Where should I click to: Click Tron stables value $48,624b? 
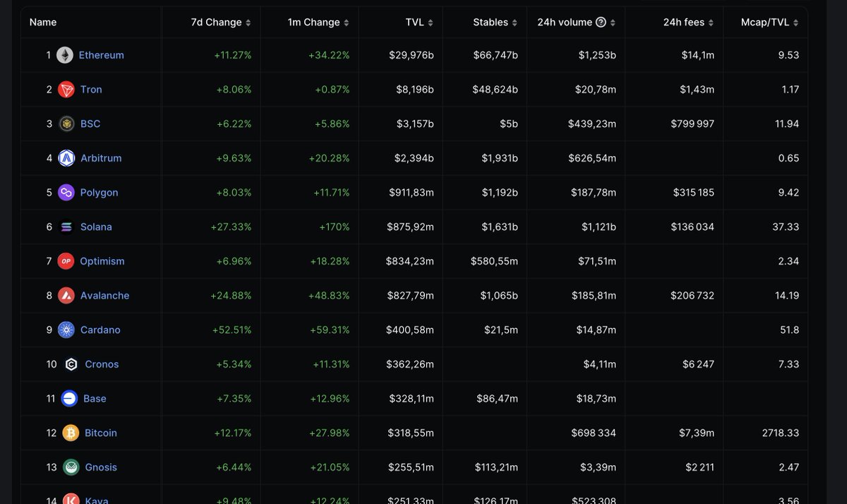(x=495, y=90)
